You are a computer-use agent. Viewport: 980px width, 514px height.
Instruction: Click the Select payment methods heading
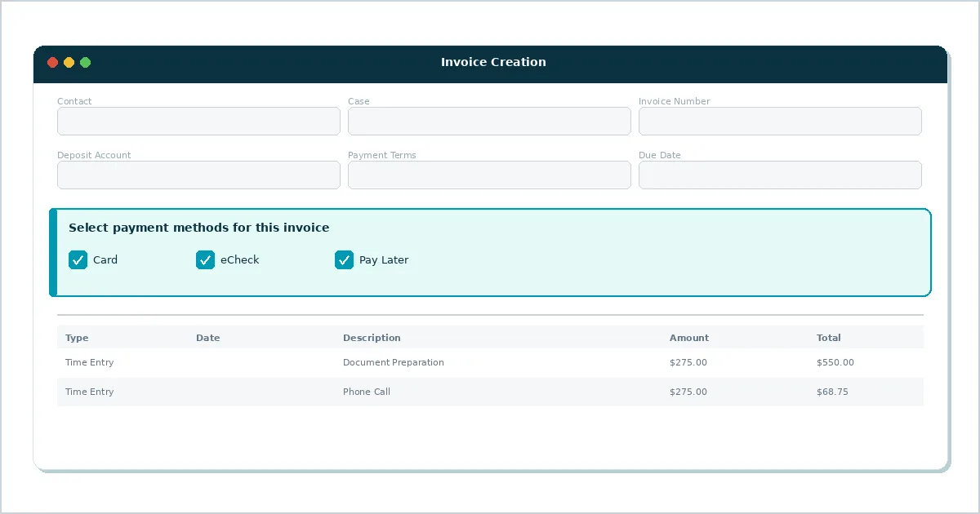(x=199, y=228)
